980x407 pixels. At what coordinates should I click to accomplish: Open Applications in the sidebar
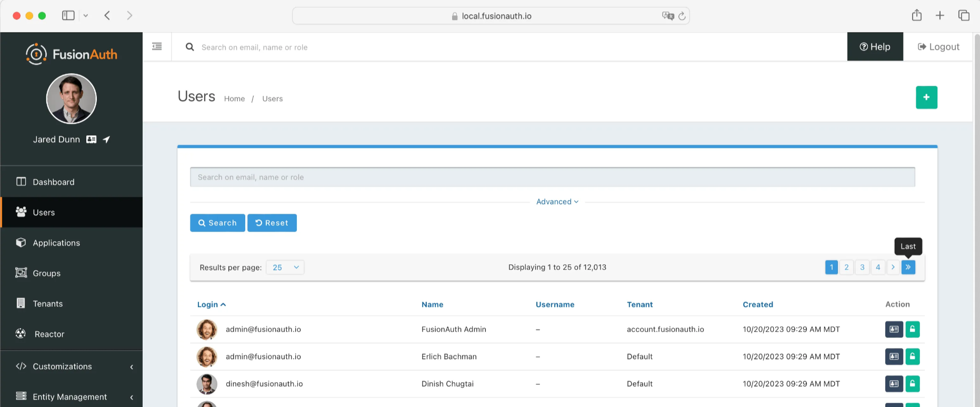tap(72, 243)
